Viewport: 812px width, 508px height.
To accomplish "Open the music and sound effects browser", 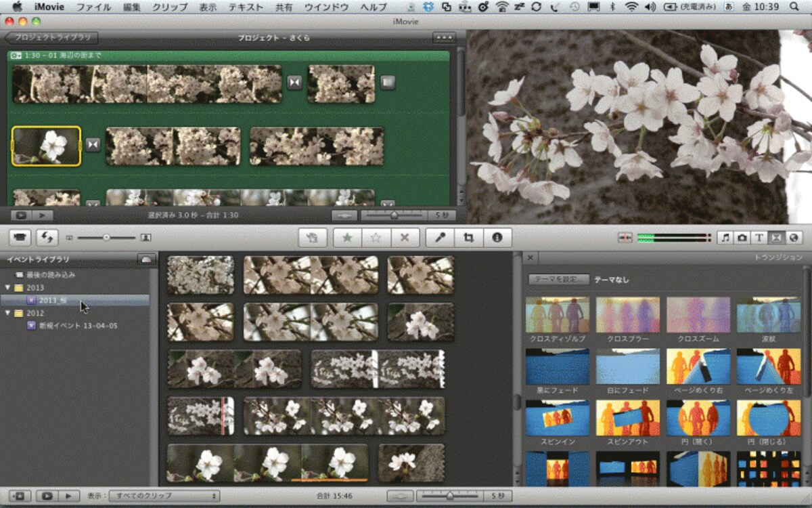I will coord(725,238).
